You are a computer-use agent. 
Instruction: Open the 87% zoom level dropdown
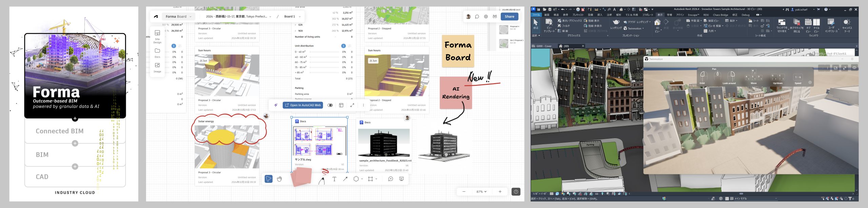[481, 192]
